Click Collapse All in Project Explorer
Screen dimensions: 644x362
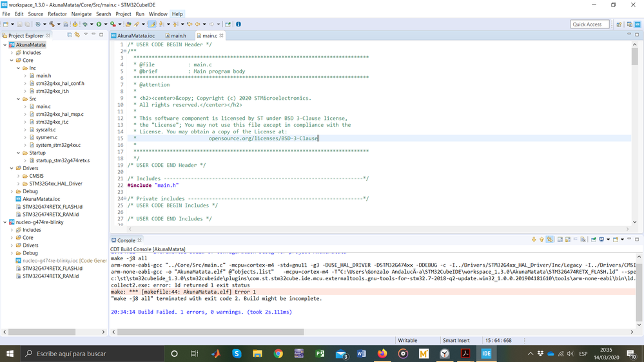[70, 35]
